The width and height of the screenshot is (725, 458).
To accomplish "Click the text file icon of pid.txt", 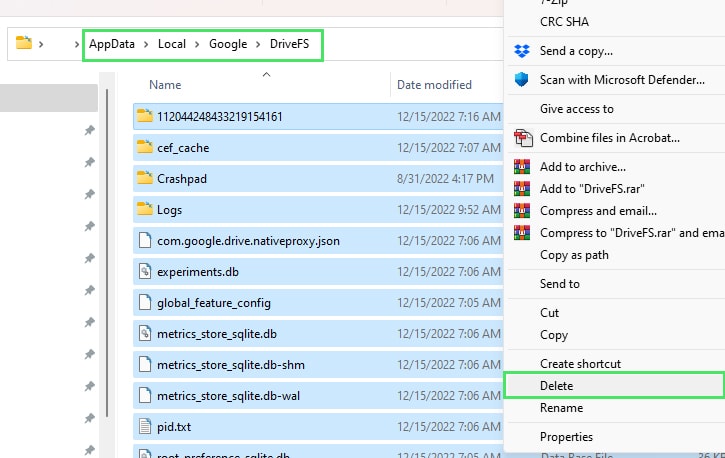I will click(x=145, y=426).
